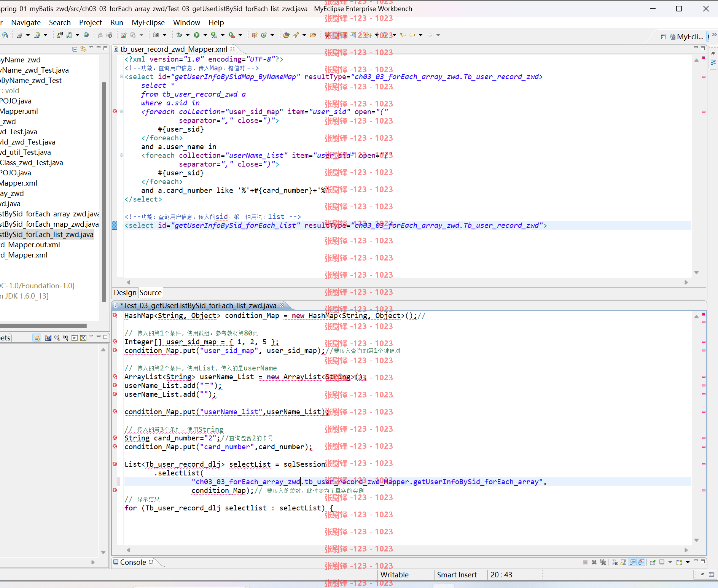
Task: Toggle Show Console on standard output
Action: click(632, 562)
